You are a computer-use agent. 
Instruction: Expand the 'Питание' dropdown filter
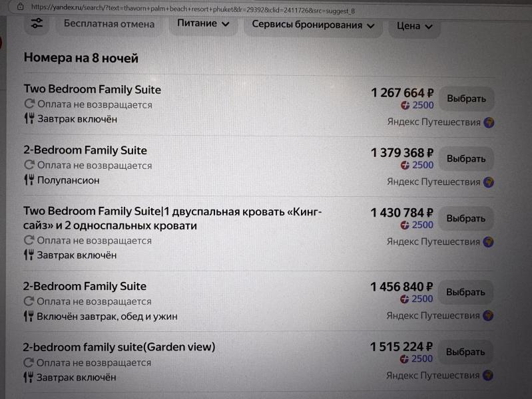[203, 24]
